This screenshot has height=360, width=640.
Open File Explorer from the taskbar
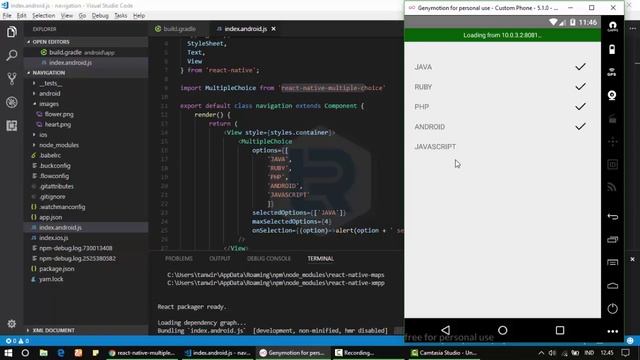[x=43, y=353]
